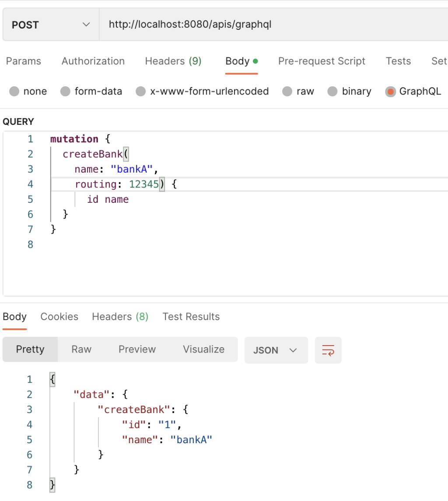The width and height of the screenshot is (448, 501).
Task: Click the wrap lines icon beside JSON dropdown
Action: tap(328, 350)
